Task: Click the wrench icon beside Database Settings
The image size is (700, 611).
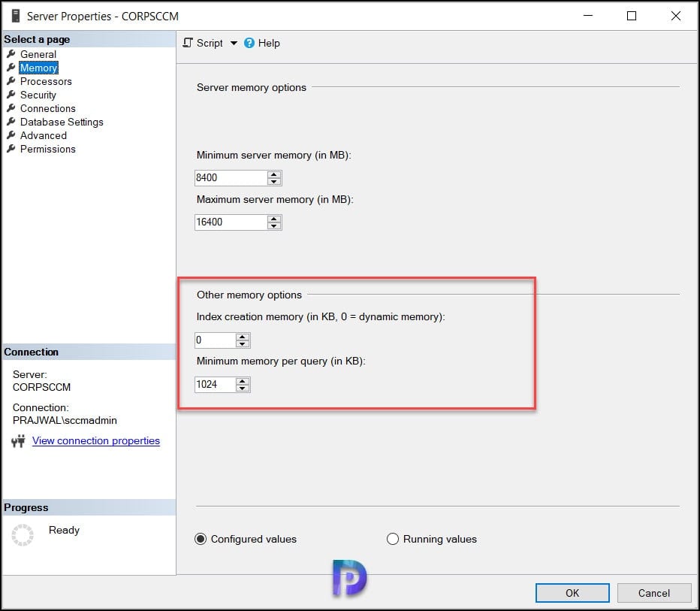Action: pos(11,122)
